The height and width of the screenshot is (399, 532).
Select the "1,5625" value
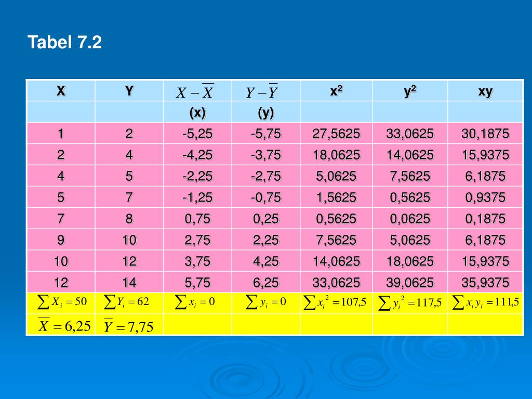336,197
